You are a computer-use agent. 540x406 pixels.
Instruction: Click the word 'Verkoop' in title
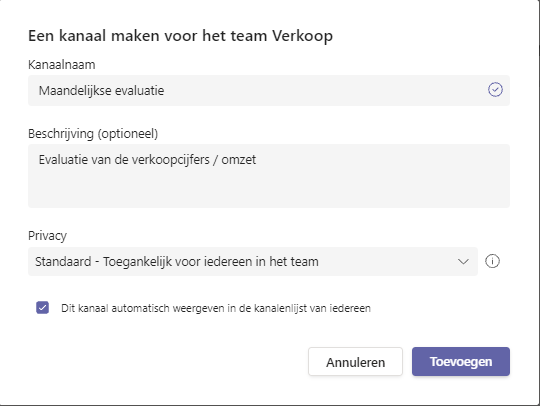[302, 37]
